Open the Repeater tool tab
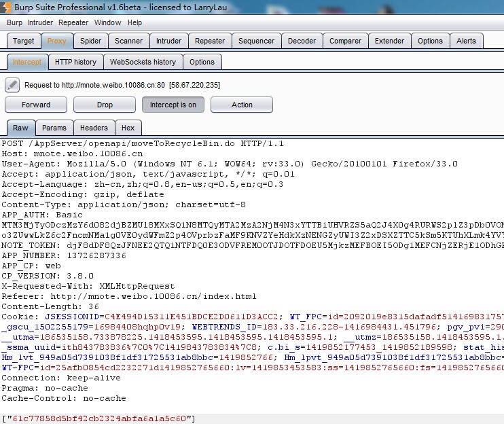 point(210,41)
